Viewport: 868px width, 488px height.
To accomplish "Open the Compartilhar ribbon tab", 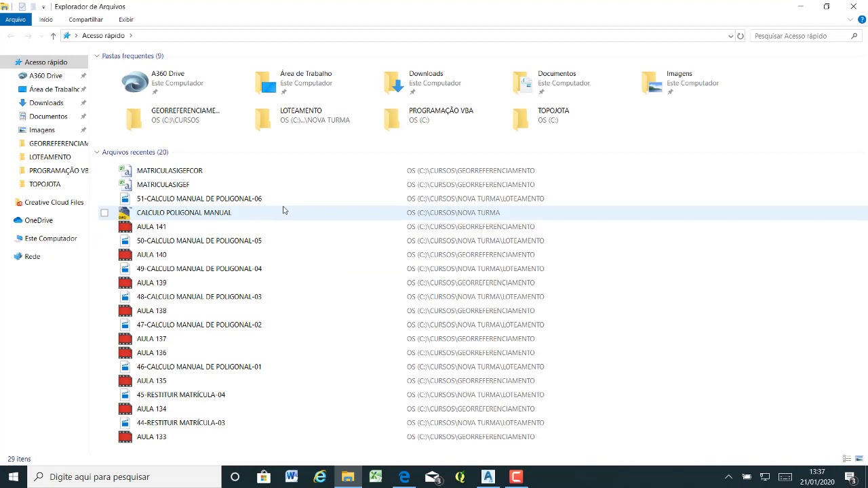I will (85, 20).
